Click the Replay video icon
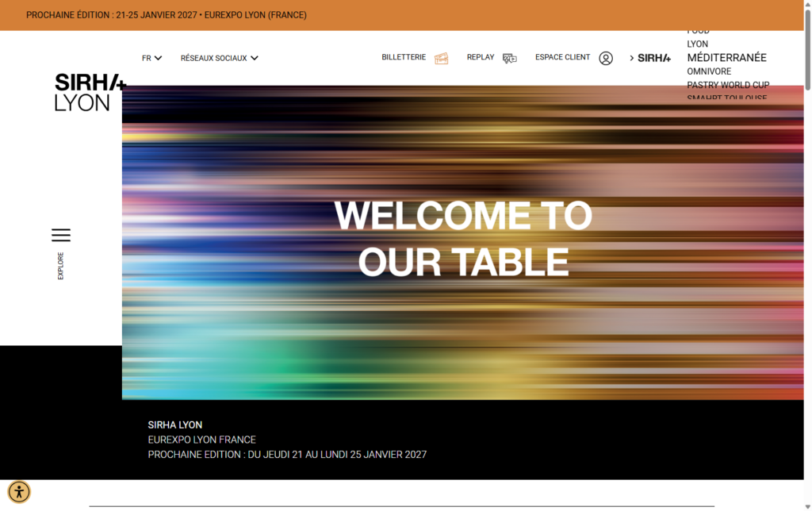Image resolution: width=812 pixels, height=511 pixels. click(x=509, y=58)
